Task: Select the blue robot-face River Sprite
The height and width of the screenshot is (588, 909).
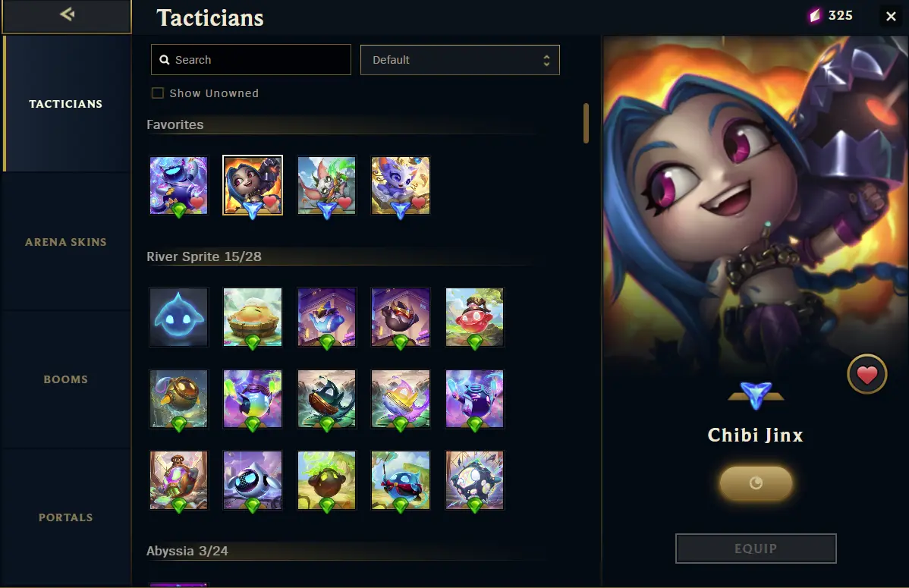Action: [253, 480]
